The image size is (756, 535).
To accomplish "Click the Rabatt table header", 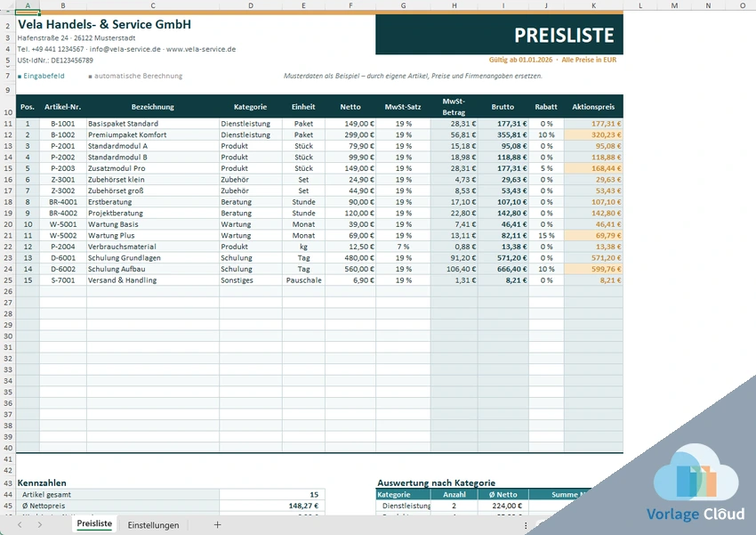I will tap(546, 107).
